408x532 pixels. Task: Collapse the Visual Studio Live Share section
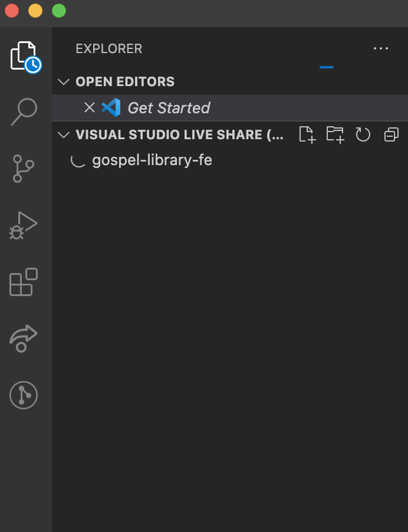64,134
